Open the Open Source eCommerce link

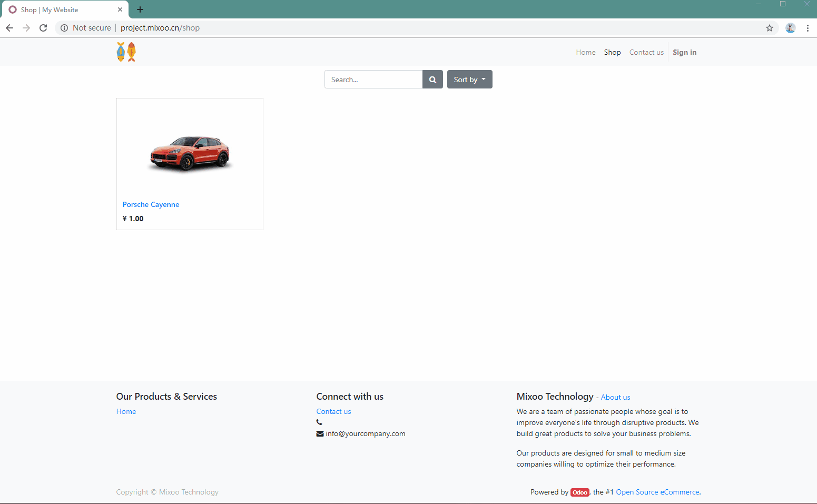[x=657, y=492]
